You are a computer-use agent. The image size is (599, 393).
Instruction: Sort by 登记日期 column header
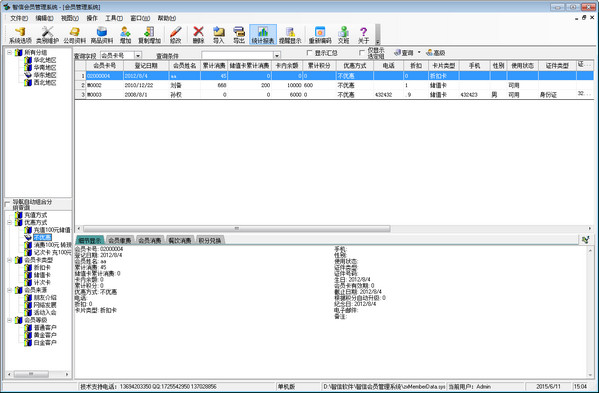146,66
